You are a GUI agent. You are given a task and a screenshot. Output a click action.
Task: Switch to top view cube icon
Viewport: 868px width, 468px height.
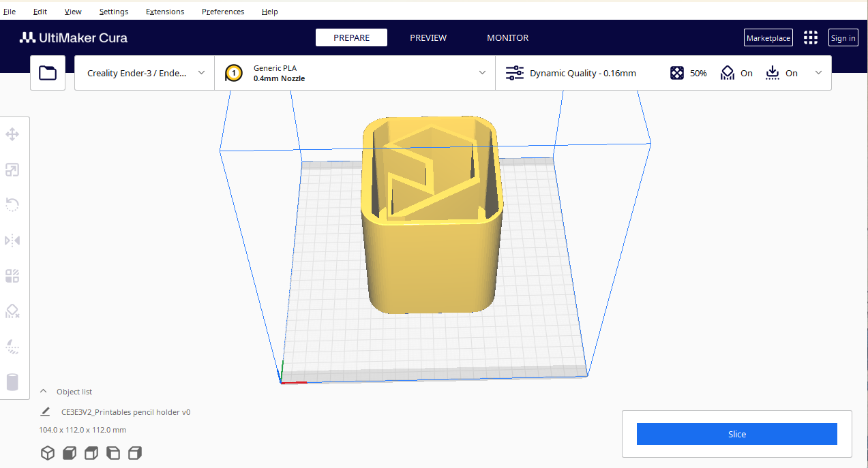point(91,453)
